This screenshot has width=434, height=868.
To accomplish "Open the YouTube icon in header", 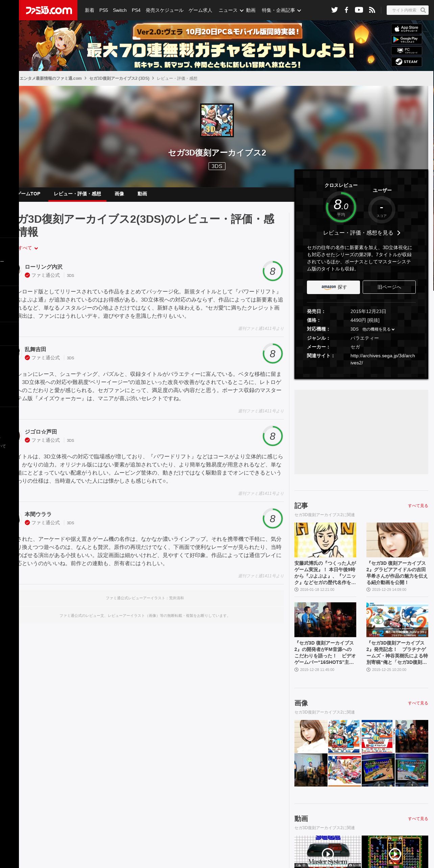I will pos(359,10).
